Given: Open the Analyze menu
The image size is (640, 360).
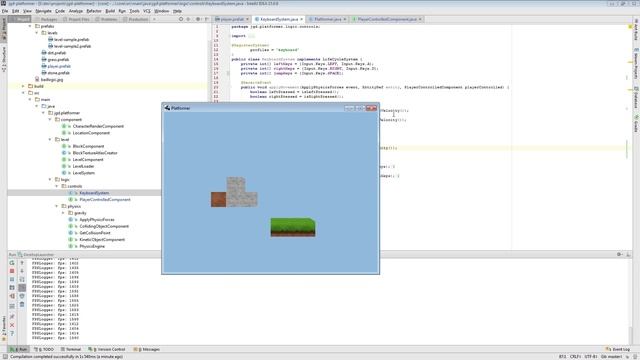Looking at the screenshot, I should click(76, 11).
